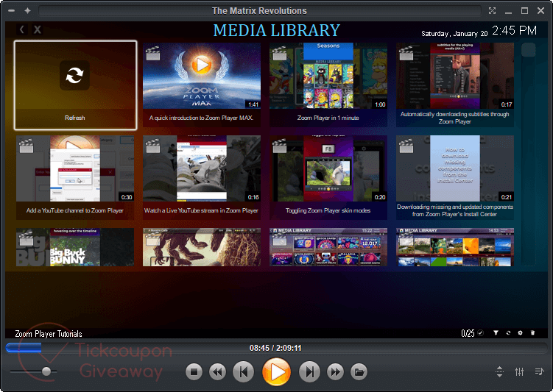553x392 pixels.
Task: Click the trash can delete icon
Action: [532, 333]
